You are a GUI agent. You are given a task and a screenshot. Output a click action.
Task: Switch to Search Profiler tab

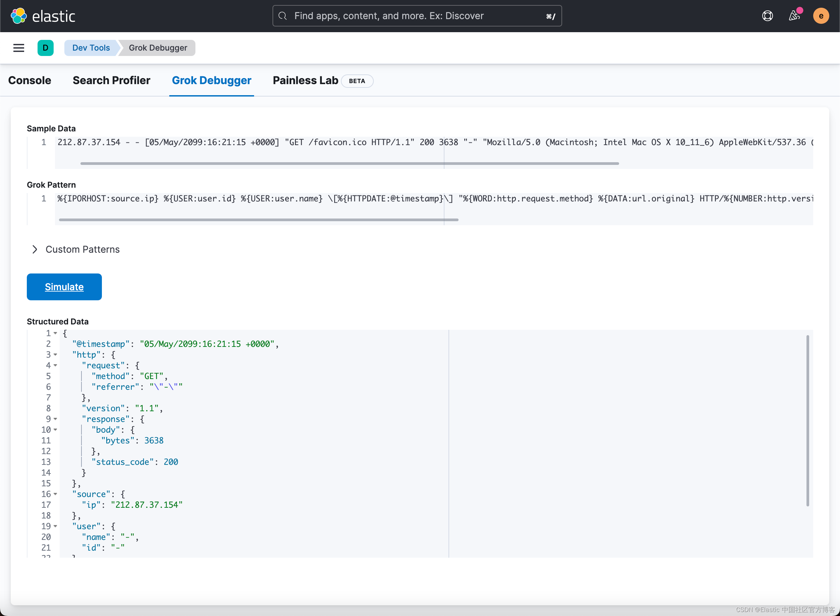(x=112, y=81)
